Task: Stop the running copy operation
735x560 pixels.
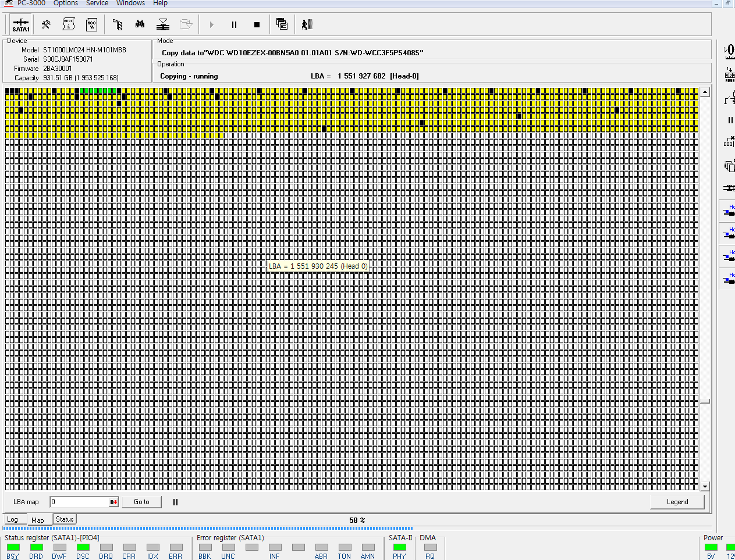Action: 257,24
